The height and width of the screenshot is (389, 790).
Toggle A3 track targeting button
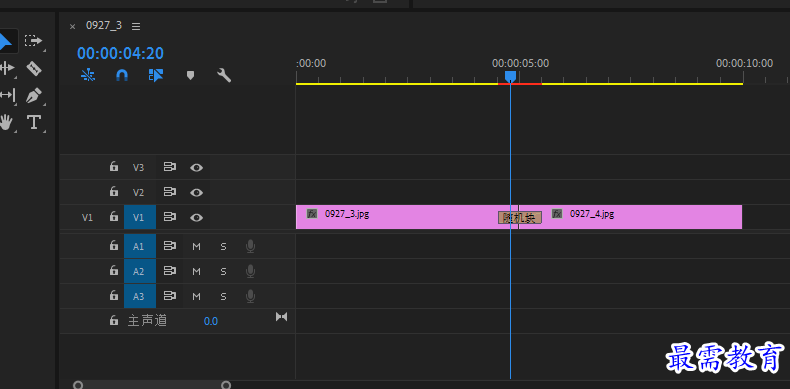(x=140, y=296)
